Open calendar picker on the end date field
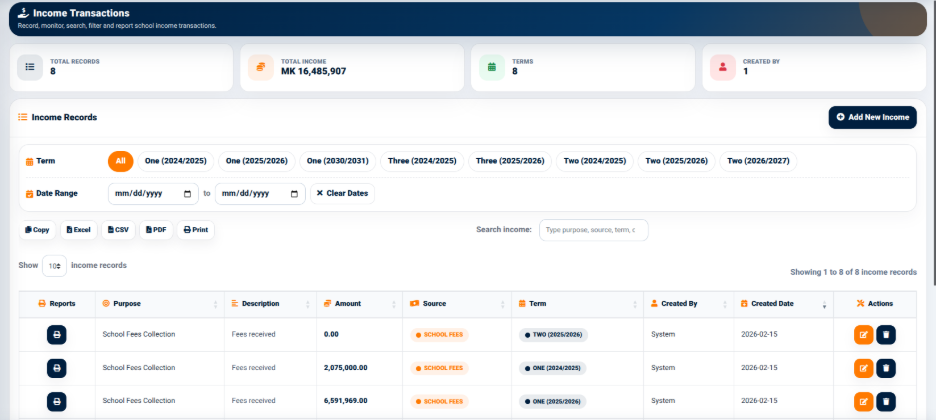Image resolution: width=936 pixels, height=420 pixels. click(294, 194)
